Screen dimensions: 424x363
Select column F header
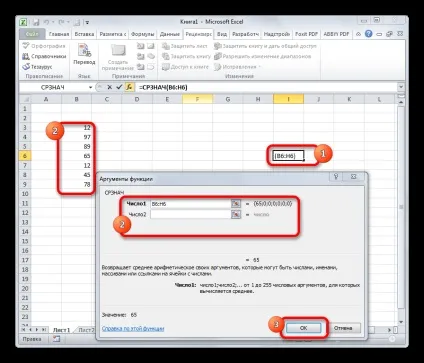point(197,99)
